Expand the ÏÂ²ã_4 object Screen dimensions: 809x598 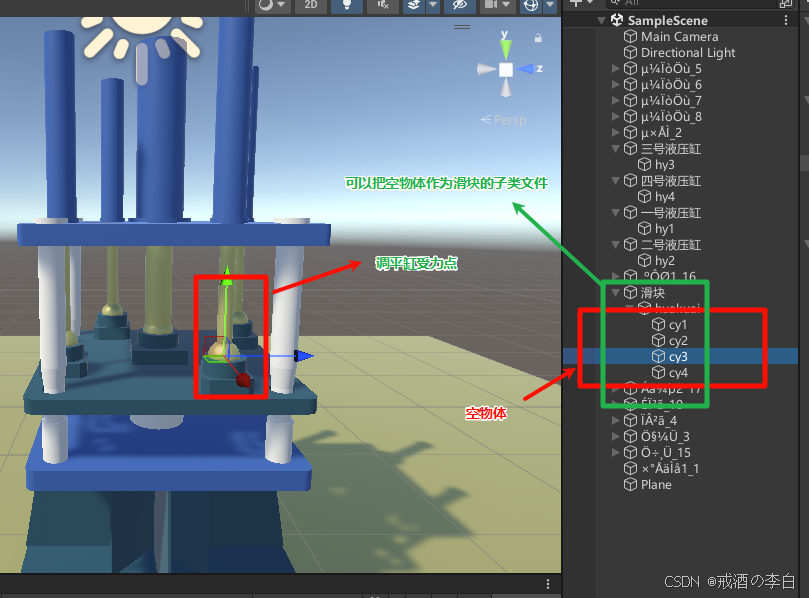615,421
